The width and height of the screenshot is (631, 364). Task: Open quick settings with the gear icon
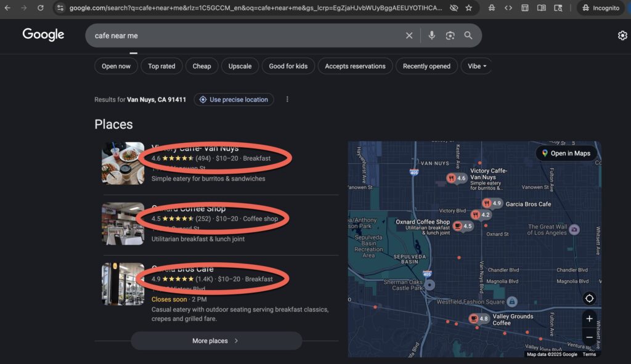click(x=622, y=36)
